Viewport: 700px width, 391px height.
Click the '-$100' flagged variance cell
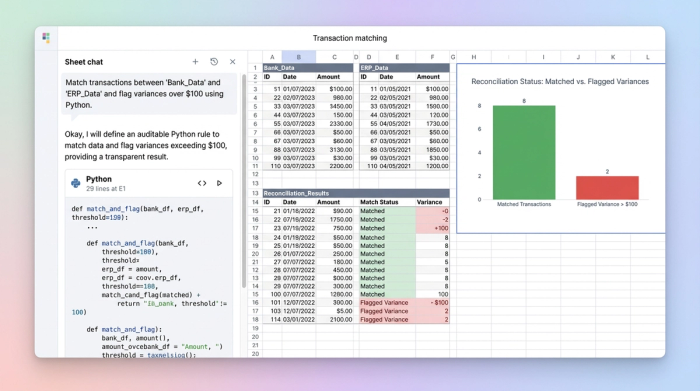click(x=432, y=303)
